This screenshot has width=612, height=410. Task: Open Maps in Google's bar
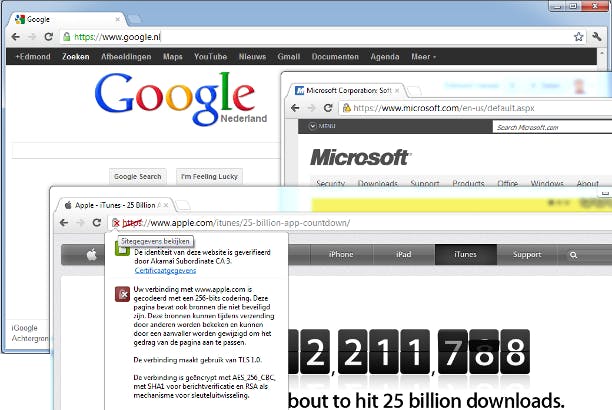pos(173,57)
